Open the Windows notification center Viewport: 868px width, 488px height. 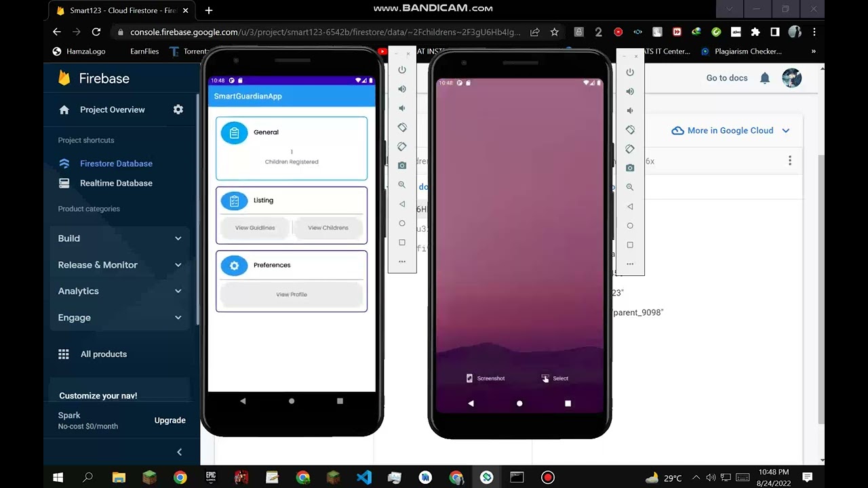tap(808, 478)
